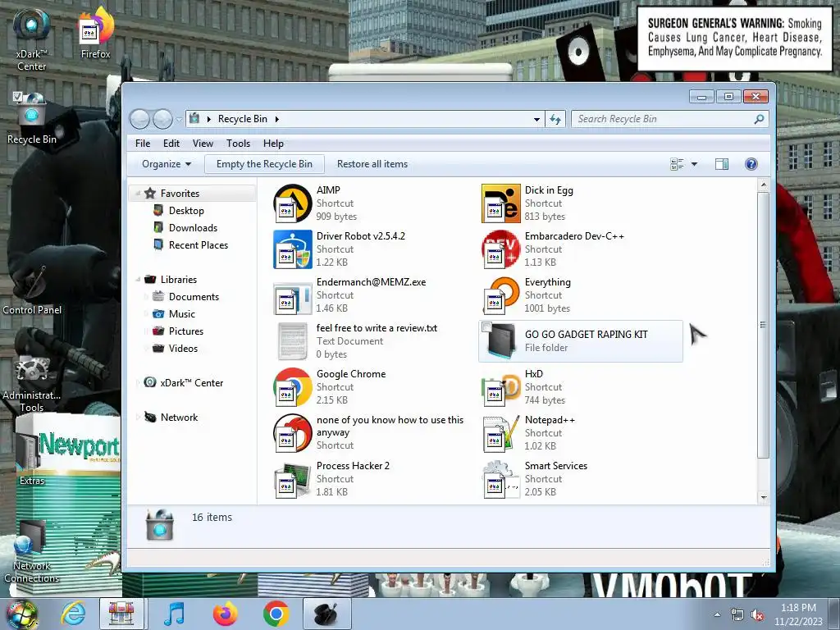Viewport: 840px width, 630px height.
Task: Select Control Panel desktop icon
Action: (32, 290)
